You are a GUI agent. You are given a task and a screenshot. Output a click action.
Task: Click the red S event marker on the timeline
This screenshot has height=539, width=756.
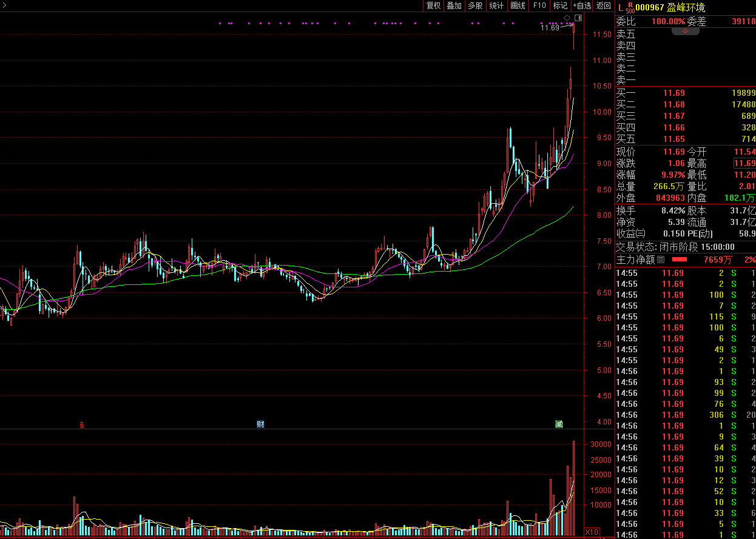[82, 424]
